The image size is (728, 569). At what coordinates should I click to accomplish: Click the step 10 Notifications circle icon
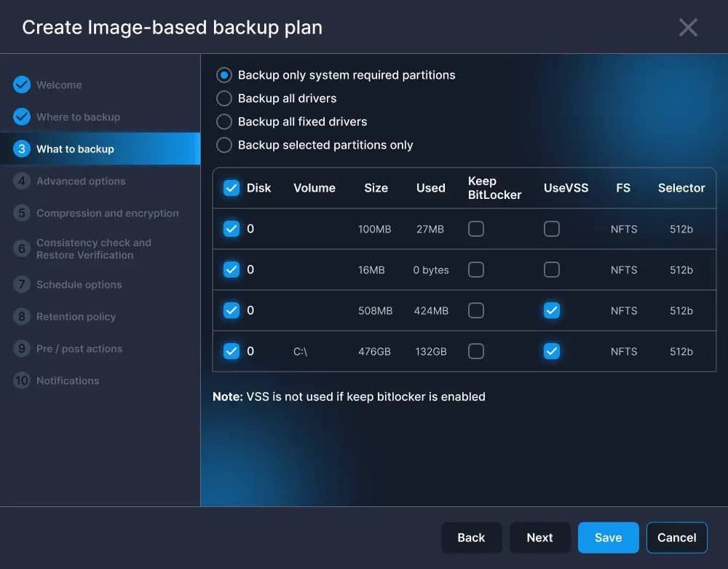point(22,380)
